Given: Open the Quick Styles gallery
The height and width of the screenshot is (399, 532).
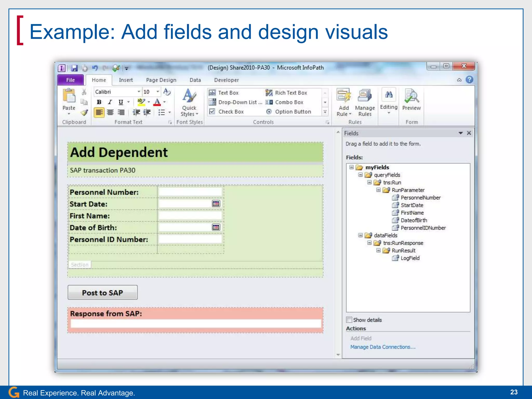Looking at the screenshot, I should (189, 103).
